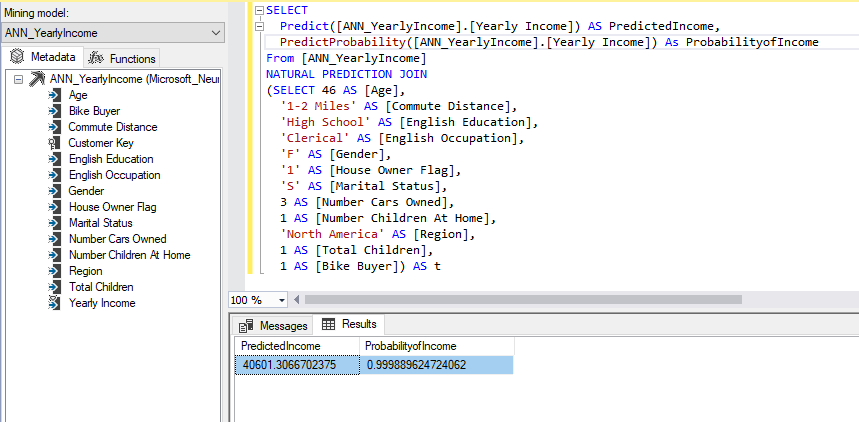The image size is (859, 422).
Task: Click the Metadata tab cube icon
Action: 18,56
